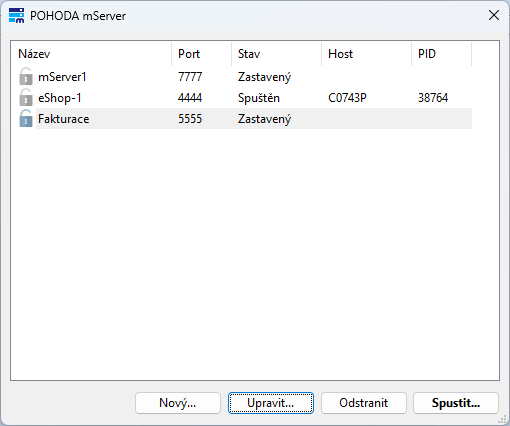Click the lock icon beside eShop-1
The height and width of the screenshot is (426, 510).
point(26,97)
